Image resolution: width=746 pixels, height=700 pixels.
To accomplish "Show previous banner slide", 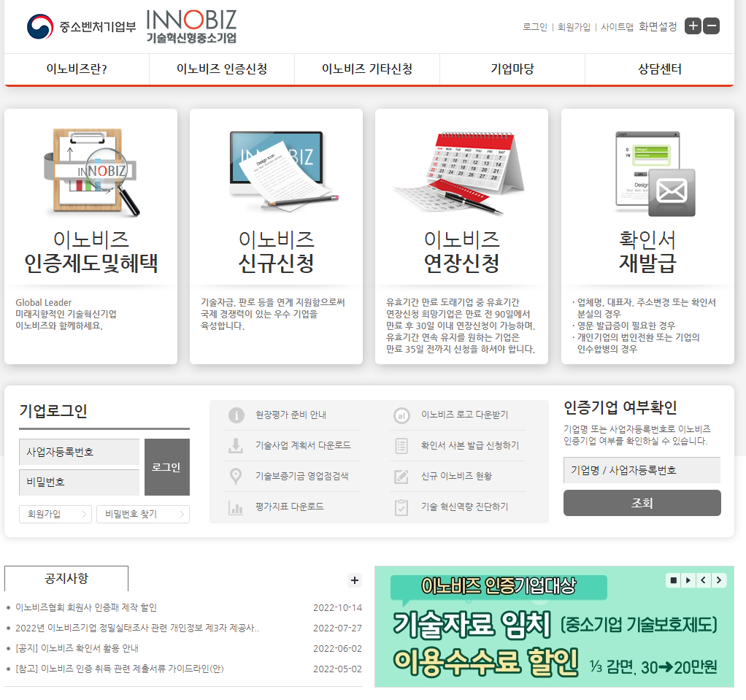I will pos(703,580).
